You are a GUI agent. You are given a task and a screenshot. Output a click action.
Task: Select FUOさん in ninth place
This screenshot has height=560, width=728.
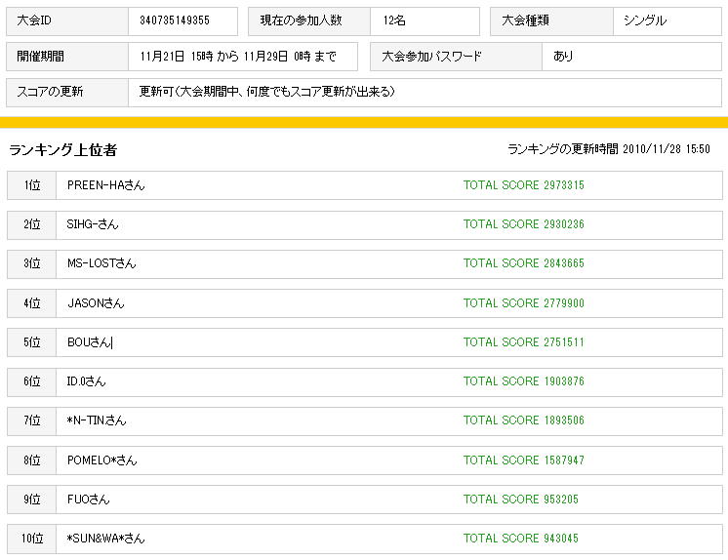click(88, 500)
